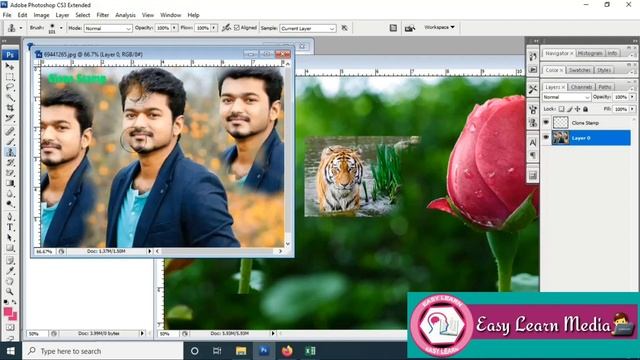Image resolution: width=640 pixels, height=360 pixels.
Task: Open the Mode dropdown in options bar
Action: [108, 28]
